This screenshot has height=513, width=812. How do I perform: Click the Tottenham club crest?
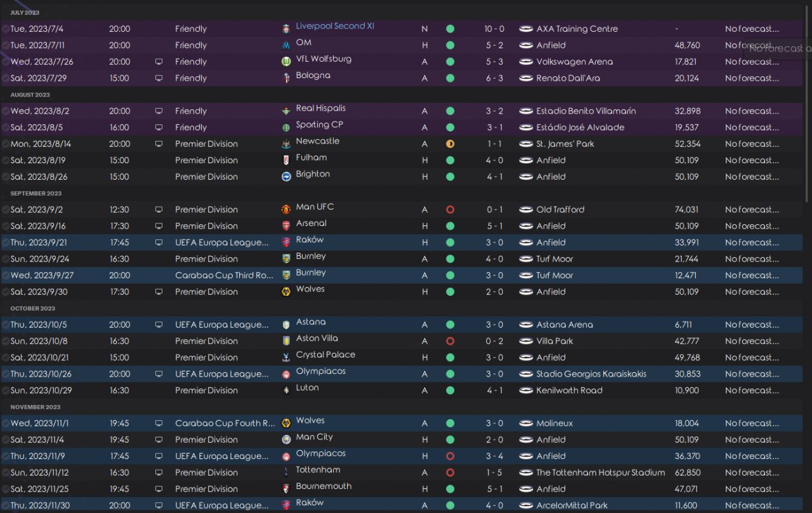[x=286, y=472]
